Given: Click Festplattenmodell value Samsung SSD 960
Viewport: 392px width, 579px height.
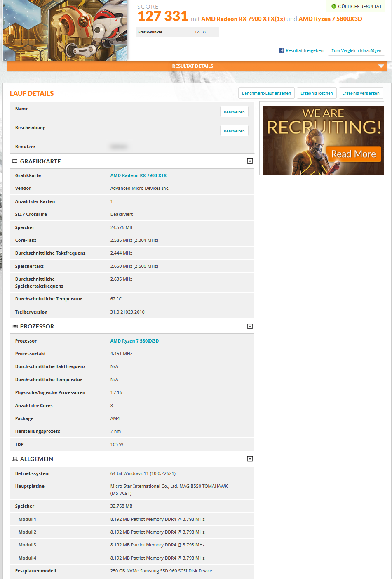Looking at the screenshot, I should coord(161,571).
